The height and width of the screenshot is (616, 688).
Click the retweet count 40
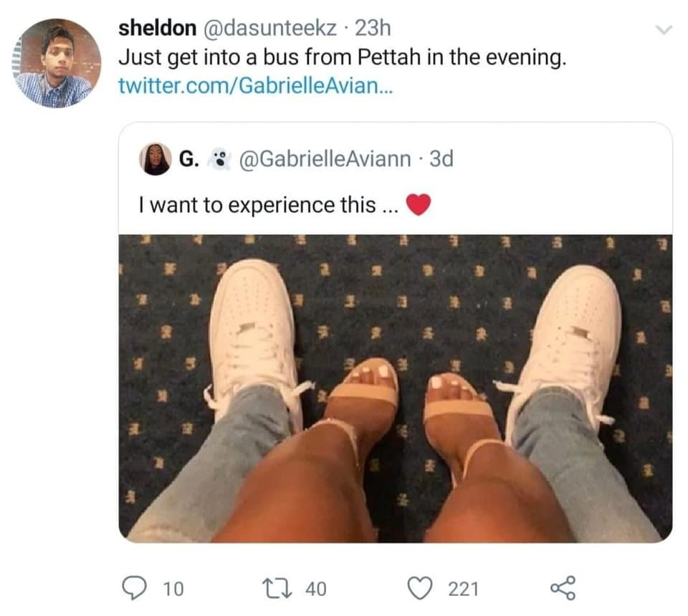(316, 589)
